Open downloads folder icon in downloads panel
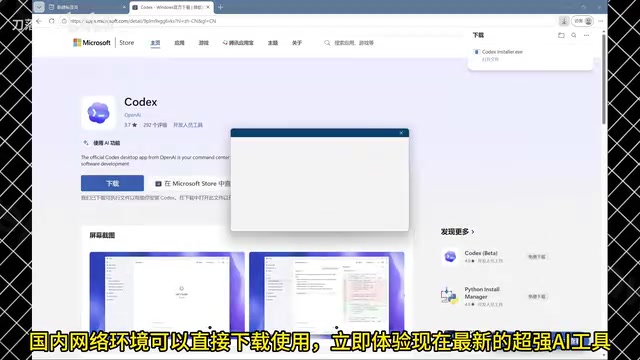 tap(561, 36)
